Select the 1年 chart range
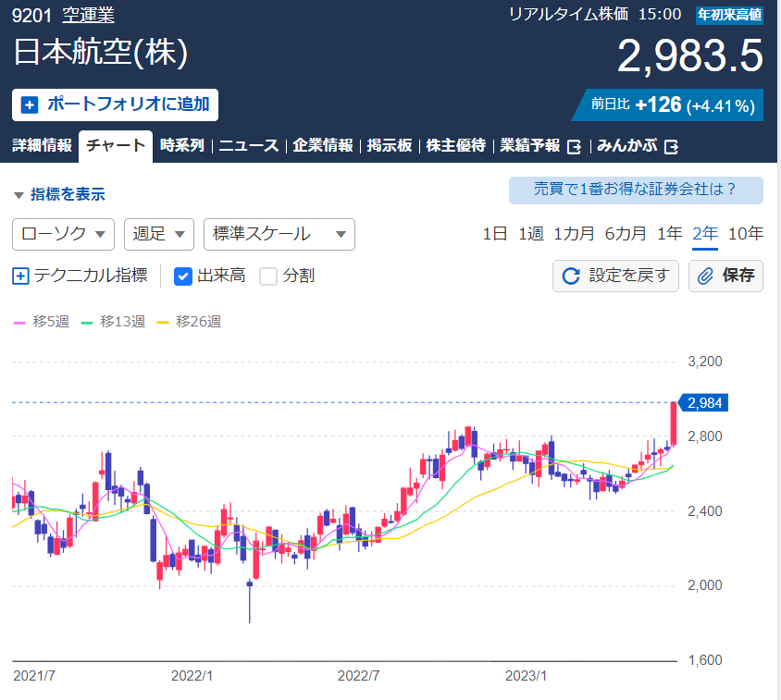This screenshot has height=700, width=781. pyautogui.click(x=669, y=234)
